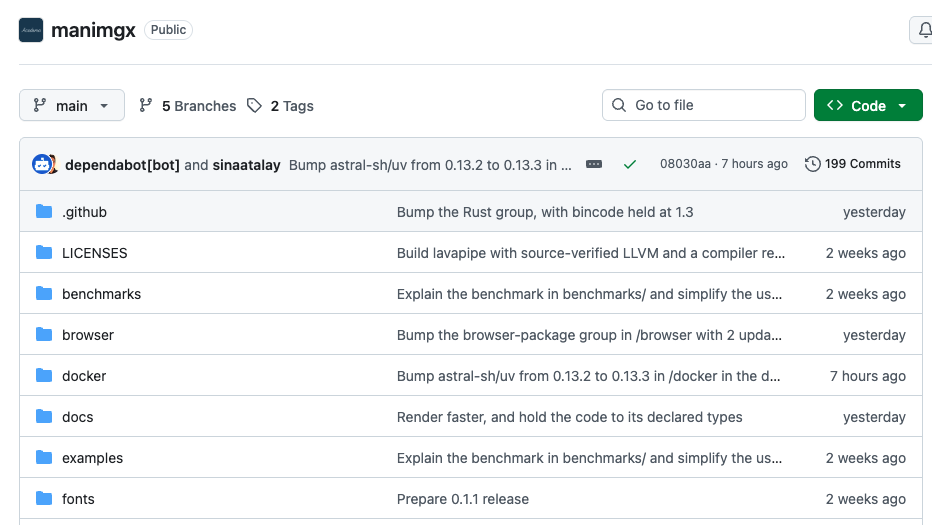Image resolution: width=932 pixels, height=525 pixels.
Task: Click '2 weeks ago' in LICENSES row
Action: [x=866, y=253]
